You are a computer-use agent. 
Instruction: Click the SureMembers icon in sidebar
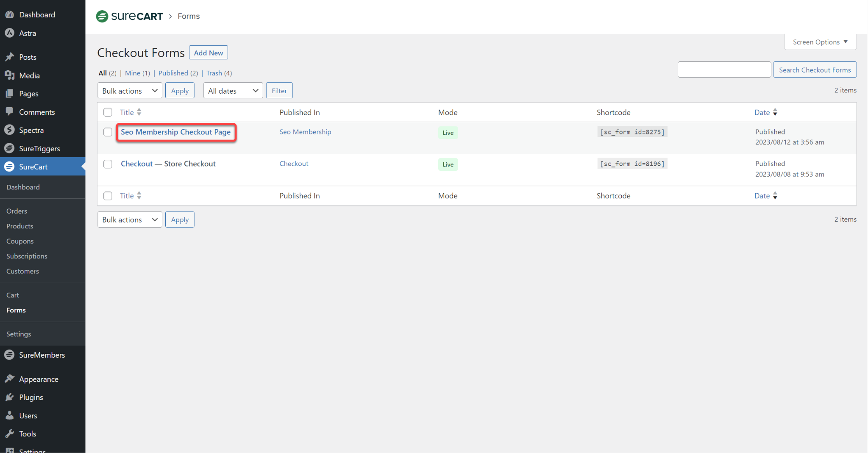click(9, 355)
